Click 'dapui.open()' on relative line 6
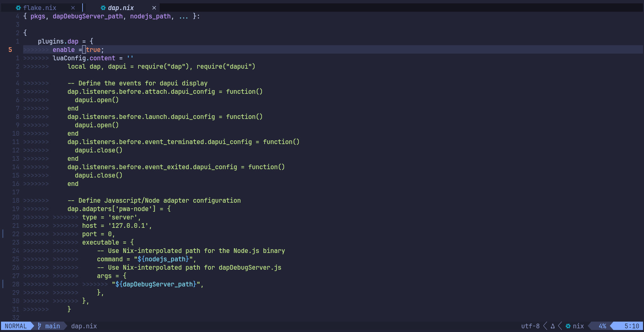The width and height of the screenshot is (644, 332). click(97, 100)
